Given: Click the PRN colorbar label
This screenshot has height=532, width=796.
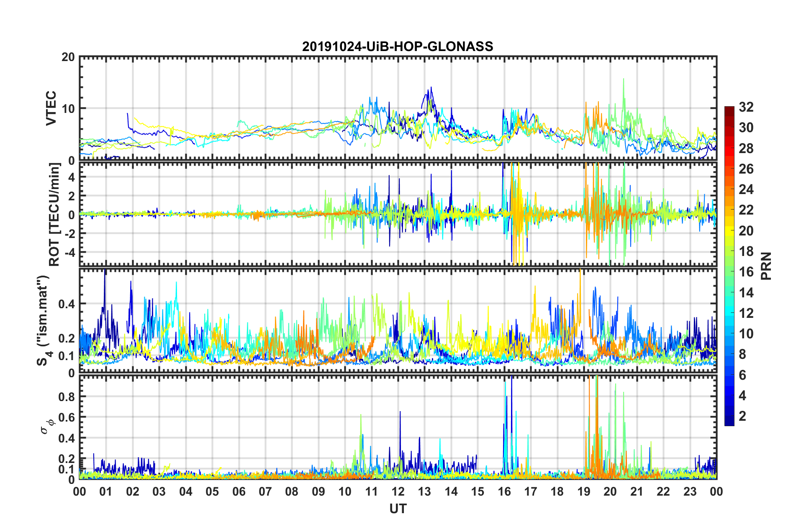Looking at the screenshot, I should (x=766, y=266).
